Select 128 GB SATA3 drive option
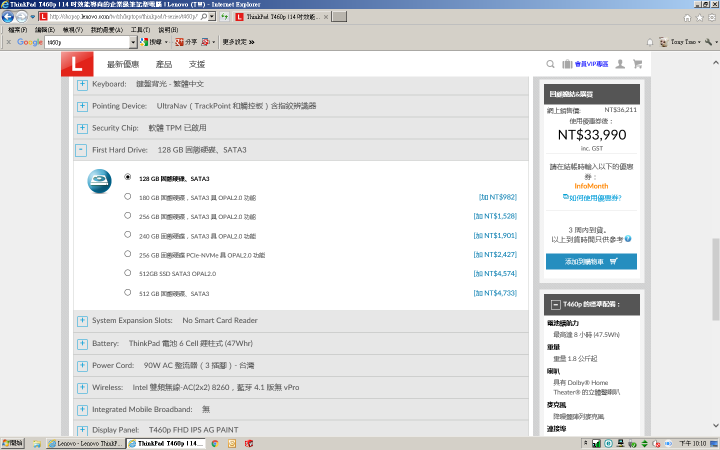Viewport: 720px width, 450px height. pyautogui.click(x=128, y=177)
